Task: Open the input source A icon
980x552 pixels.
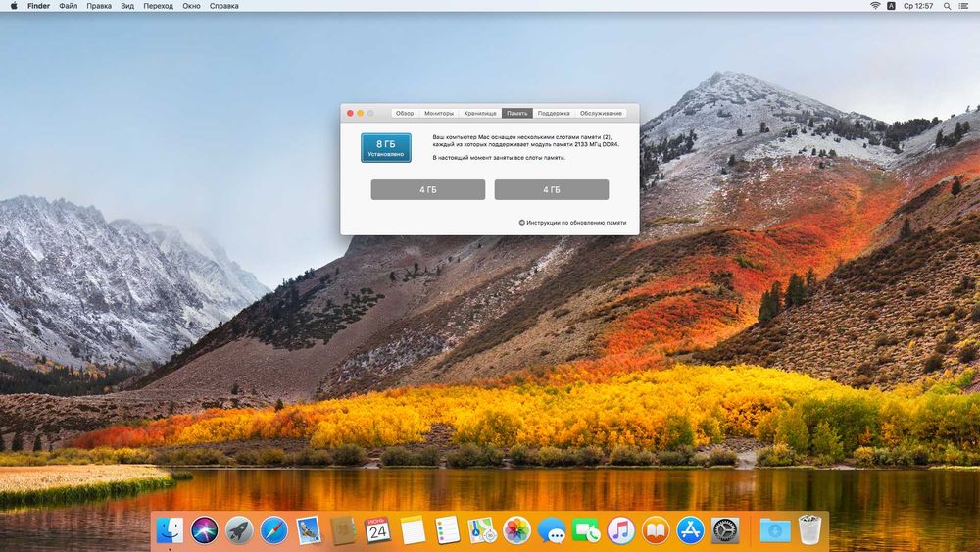Action: (891, 6)
